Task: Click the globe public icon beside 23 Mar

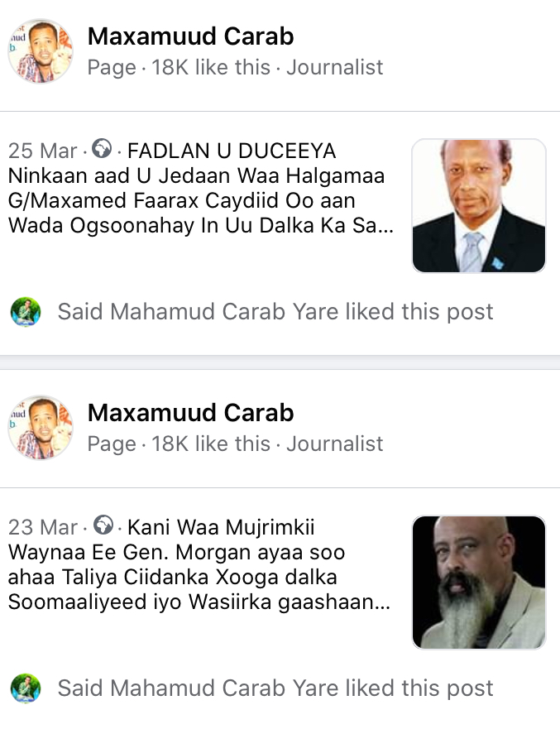Action: (103, 525)
